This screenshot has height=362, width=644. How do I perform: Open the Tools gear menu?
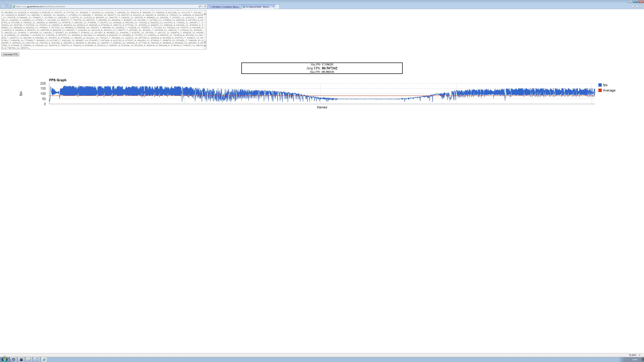(641, 7)
